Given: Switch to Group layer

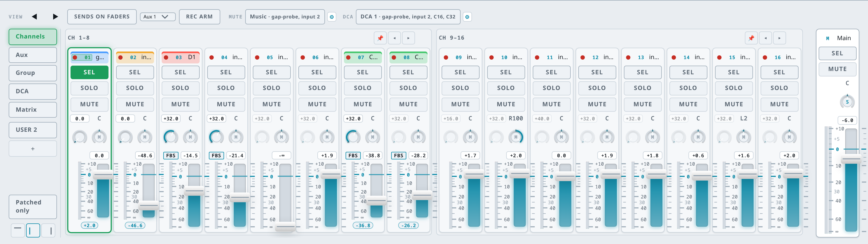Looking at the screenshot, I should (33, 73).
